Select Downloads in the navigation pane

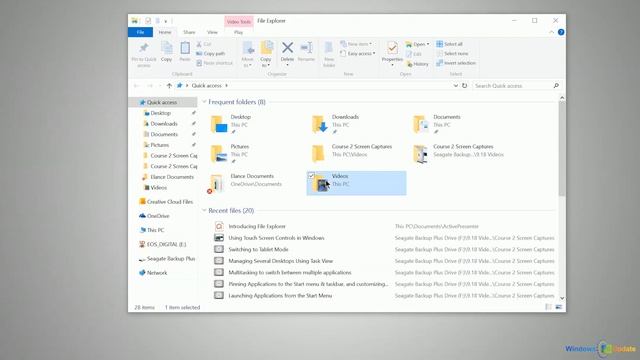(x=164, y=124)
